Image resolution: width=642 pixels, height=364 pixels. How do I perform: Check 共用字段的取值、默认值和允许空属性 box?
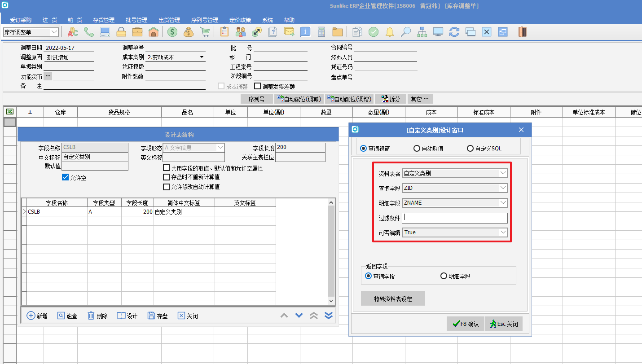(167, 168)
